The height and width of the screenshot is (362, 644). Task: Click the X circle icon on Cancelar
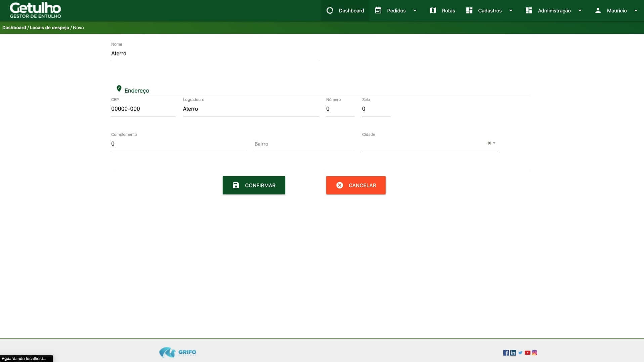click(340, 185)
